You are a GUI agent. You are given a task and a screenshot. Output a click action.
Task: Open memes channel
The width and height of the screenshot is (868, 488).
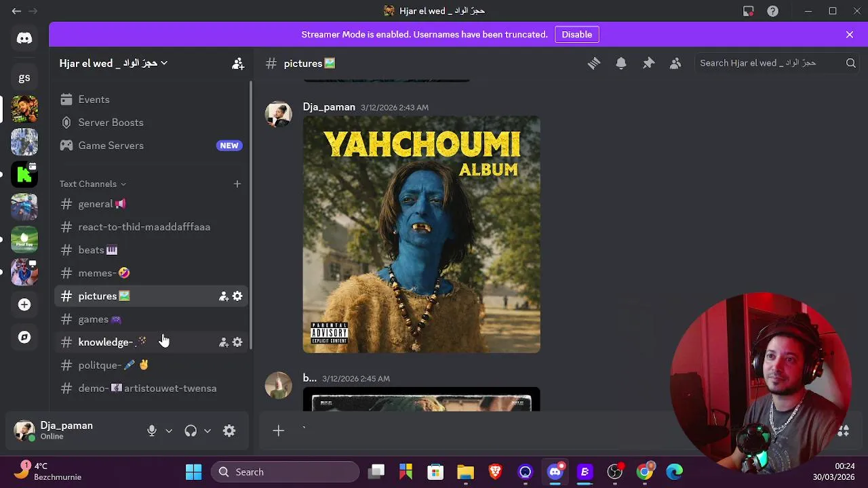click(x=151, y=273)
